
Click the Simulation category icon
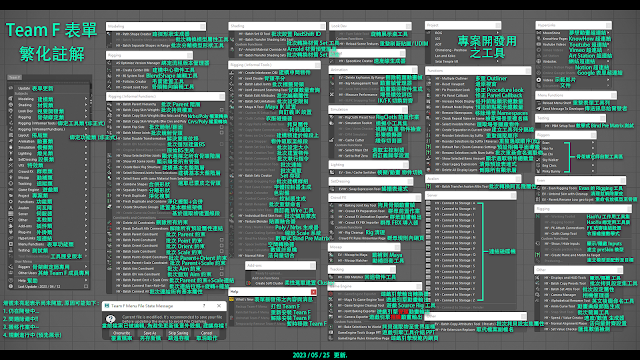[11, 147]
